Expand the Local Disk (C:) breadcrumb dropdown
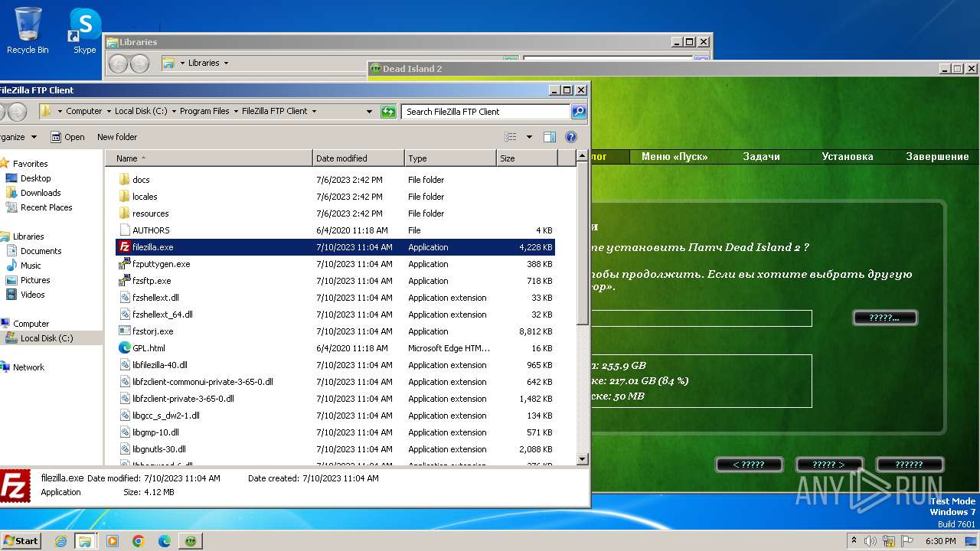 tap(173, 111)
